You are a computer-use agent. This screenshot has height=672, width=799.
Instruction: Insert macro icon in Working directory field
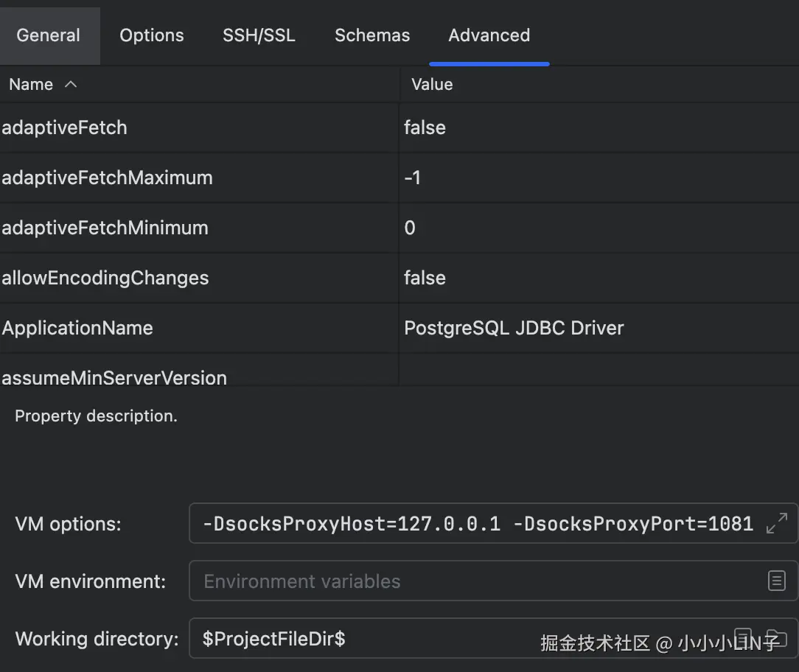click(x=744, y=638)
